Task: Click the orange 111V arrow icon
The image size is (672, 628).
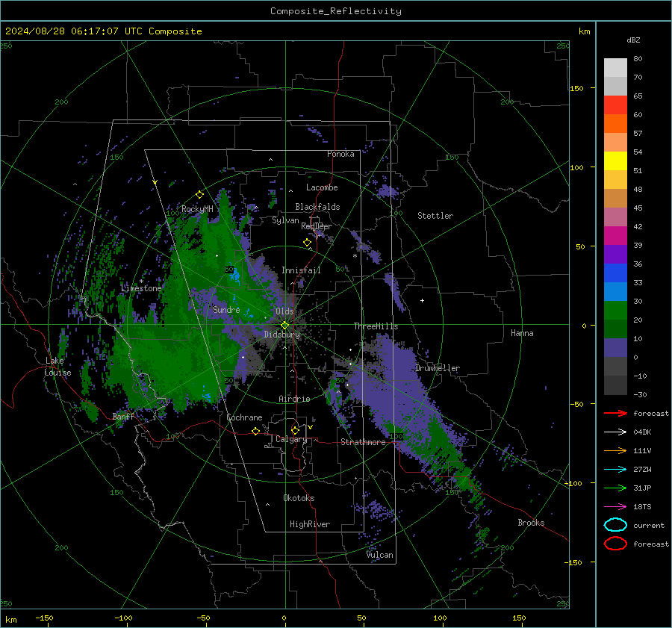Action: click(x=615, y=450)
